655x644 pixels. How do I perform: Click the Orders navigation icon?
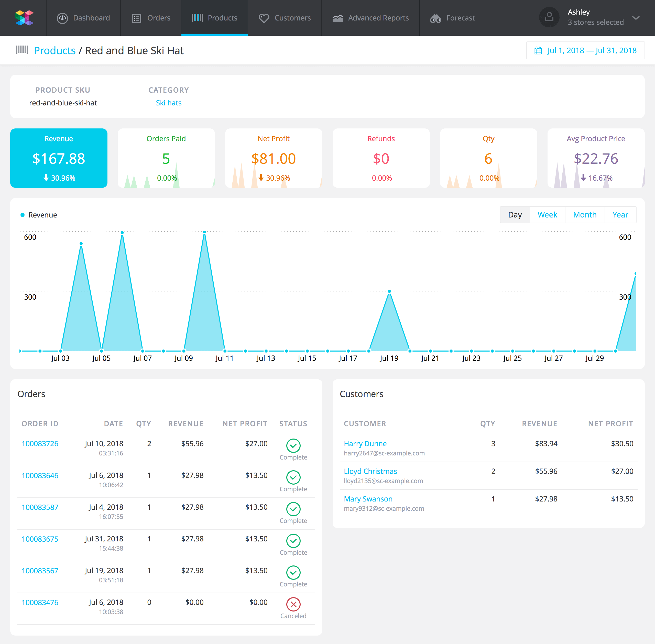(x=136, y=18)
